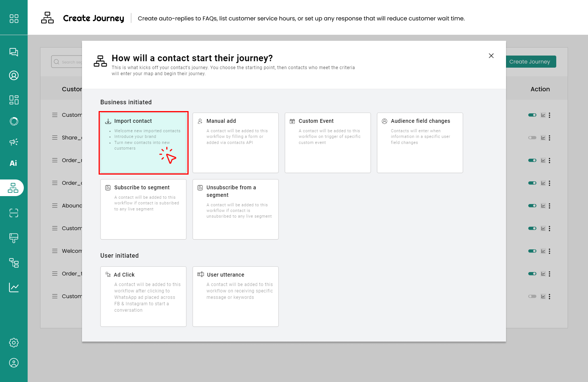588x382 pixels.
Task: Select the Manual add trigger card
Action: pyautogui.click(x=235, y=143)
